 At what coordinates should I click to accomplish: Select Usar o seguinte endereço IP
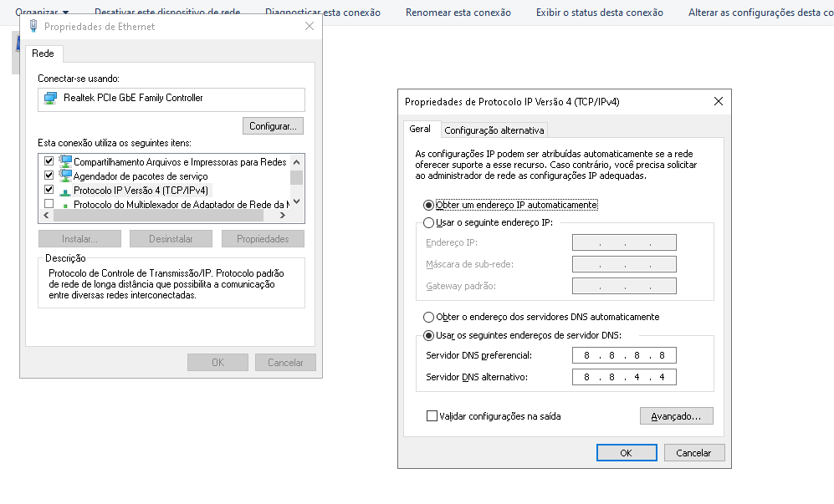[x=428, y=223]
